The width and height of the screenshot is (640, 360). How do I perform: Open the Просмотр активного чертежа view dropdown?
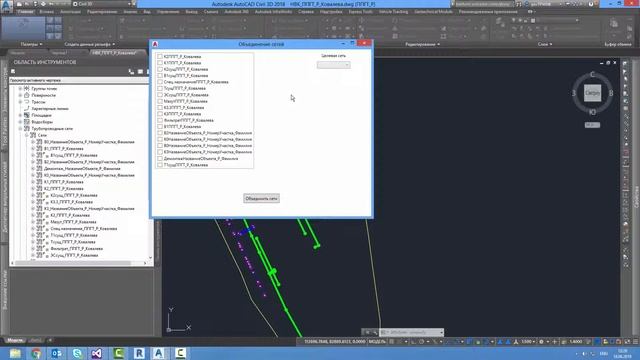coord(79,80)
